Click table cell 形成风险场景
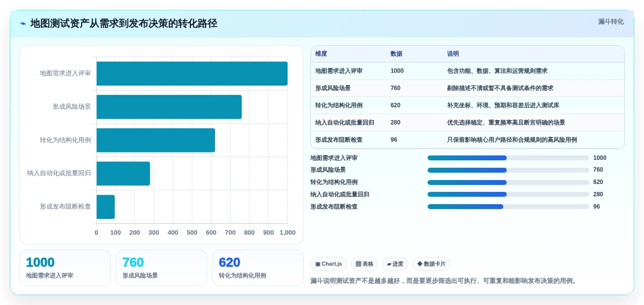644x305 pixels. pos(333,88)
